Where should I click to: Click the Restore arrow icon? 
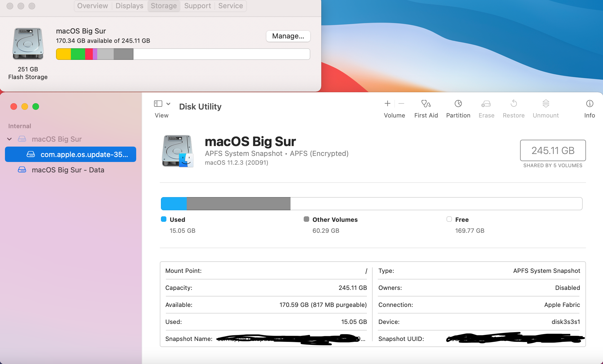click(513, 104)
